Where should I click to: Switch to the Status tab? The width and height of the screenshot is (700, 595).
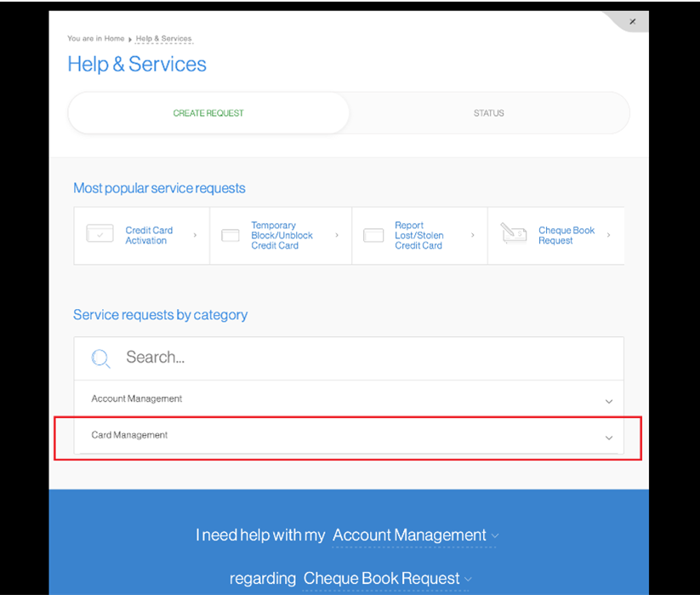click(x=488, y=113)
